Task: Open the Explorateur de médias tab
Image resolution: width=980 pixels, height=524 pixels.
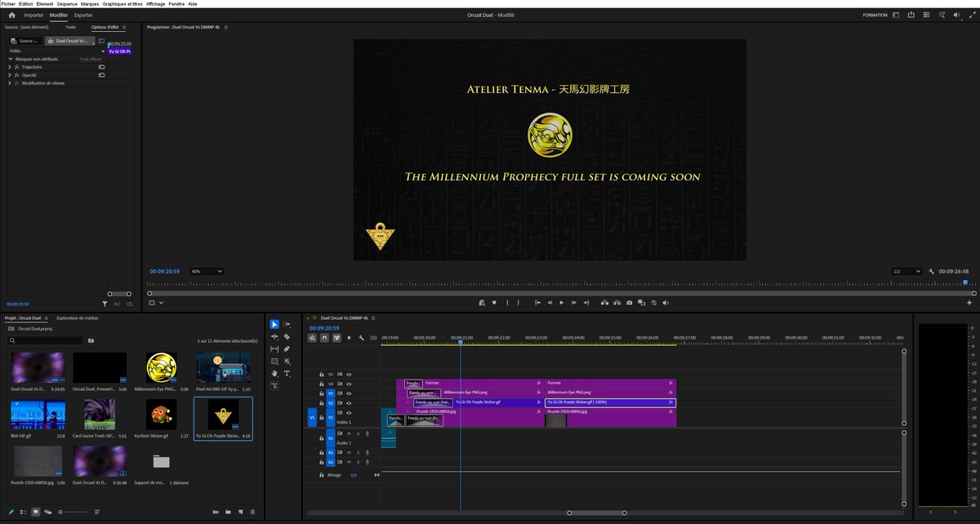Action: tap(78, 318)
